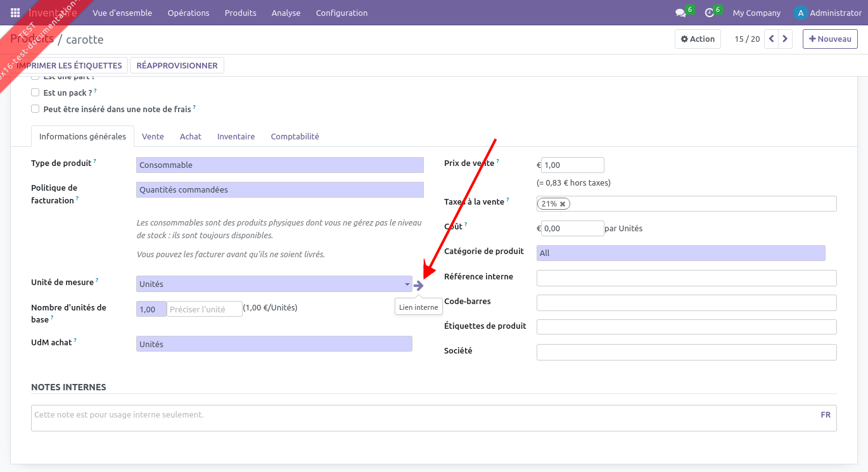Show help for Unité de mesure
Image resolution: width=868 pixels, height=472 pixels.
[x=98, y=280]
